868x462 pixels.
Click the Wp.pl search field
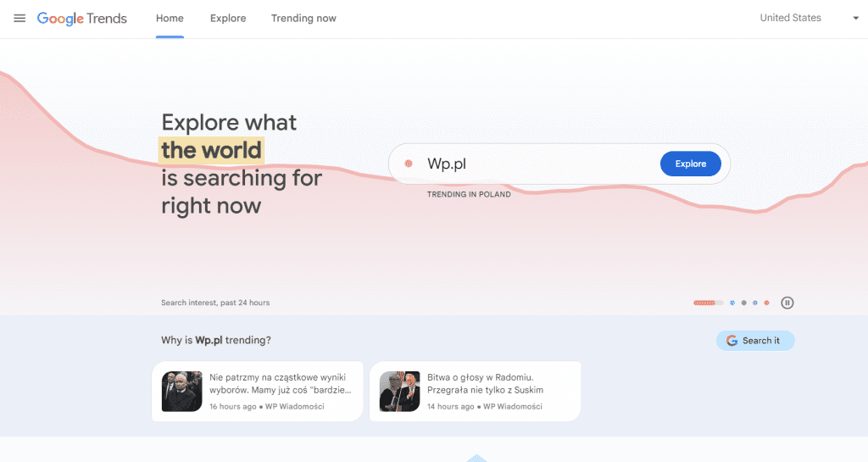tap(559, 164)
